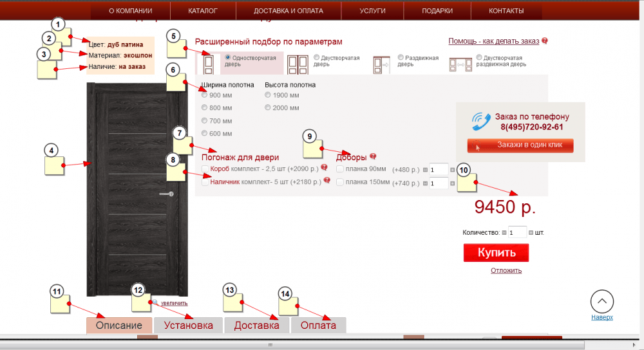The image size is (644, 350).
Task: Click help icon next to Доборы heading
Action: click(x=372, y=156)
